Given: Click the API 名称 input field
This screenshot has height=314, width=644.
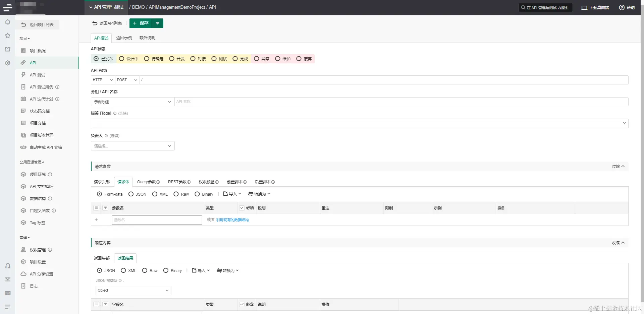Looking at the screenshot, I should pyautogui.click(x=401, y=102).
